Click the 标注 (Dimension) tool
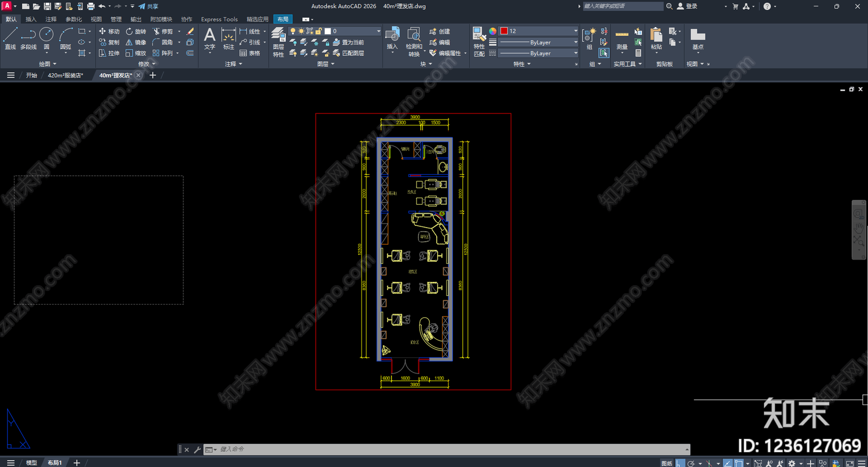This screenshot has height=467, width=868. (229, 39)
